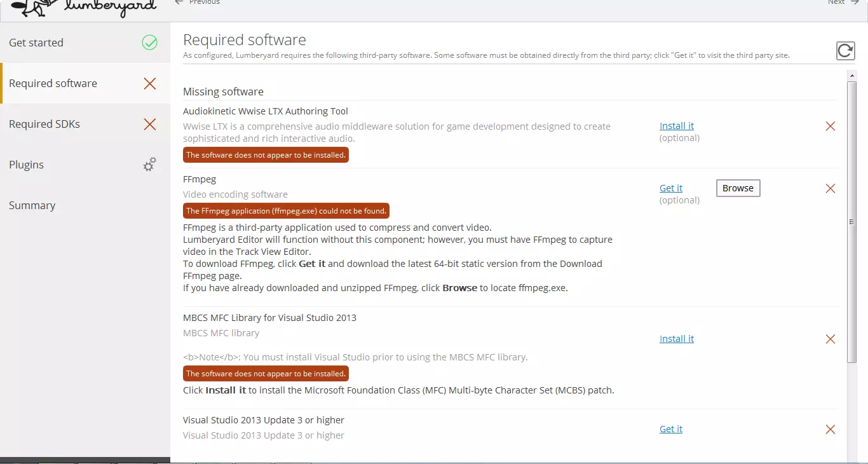This screenshot has width=868, height=464.
Task: Click the refresh icon at top right
Action: (845, 51)
